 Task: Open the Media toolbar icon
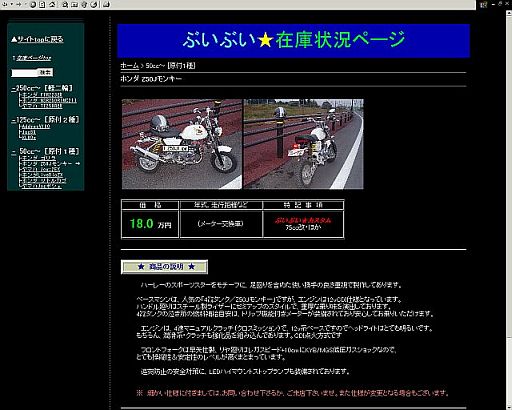[x=84, y=4]
